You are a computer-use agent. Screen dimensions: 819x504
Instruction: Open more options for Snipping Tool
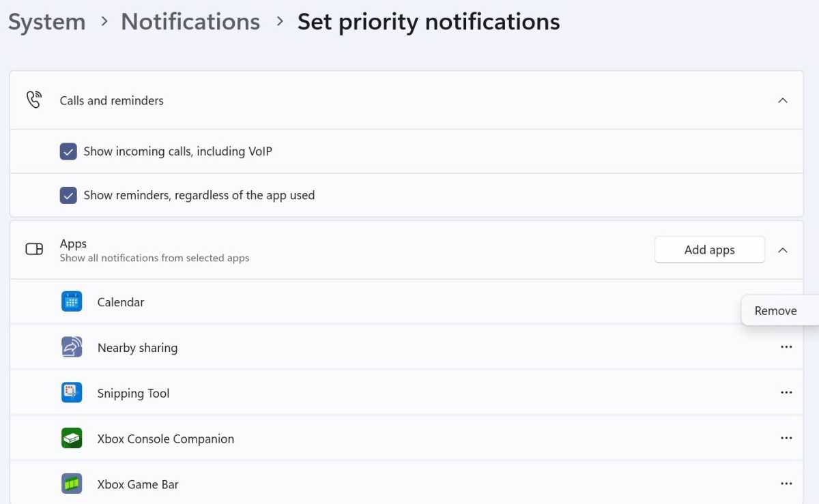pyautogui.click(x=786, y=393)
